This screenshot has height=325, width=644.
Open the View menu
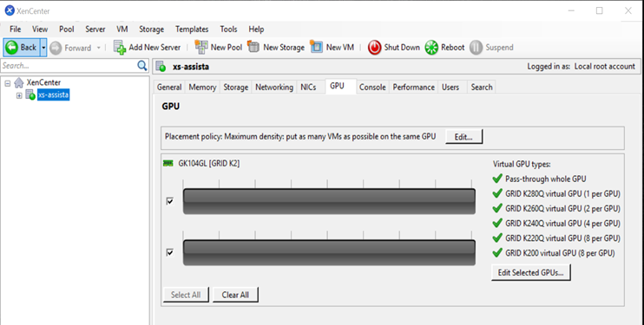click(x=40, y=29)
